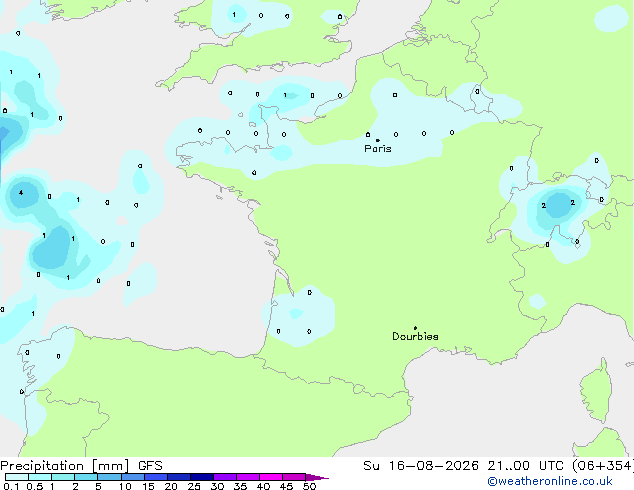Click the 30 mm violet legend swatch
634x490 pixels.
(225, 477)
